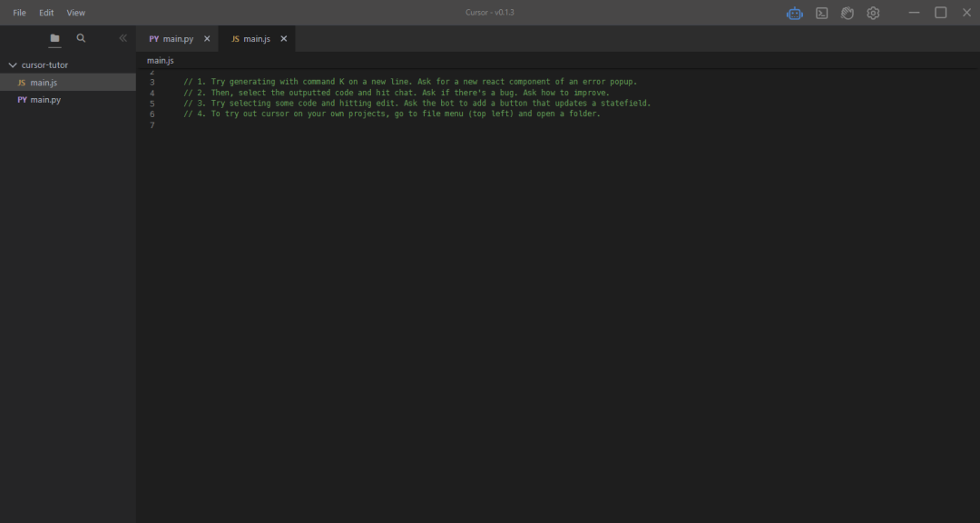Viewport: 980px width, 523px height.
Task: Click the PY icon on main.py tab
Action: [153, 39]
